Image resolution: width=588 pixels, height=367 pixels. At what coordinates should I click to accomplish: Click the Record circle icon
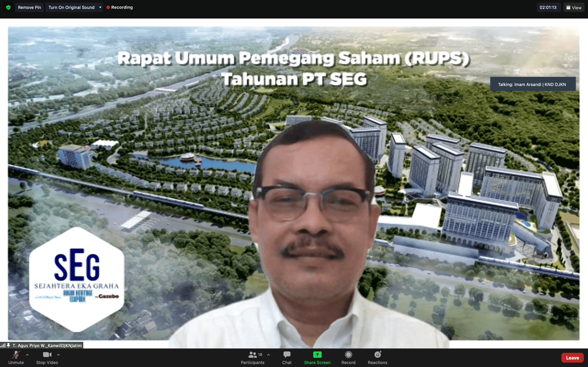click(348, 355)
